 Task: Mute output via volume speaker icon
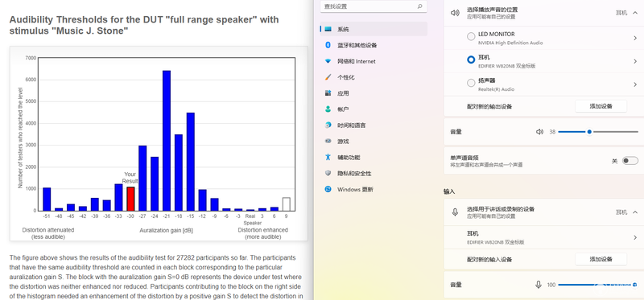(539, 132)
